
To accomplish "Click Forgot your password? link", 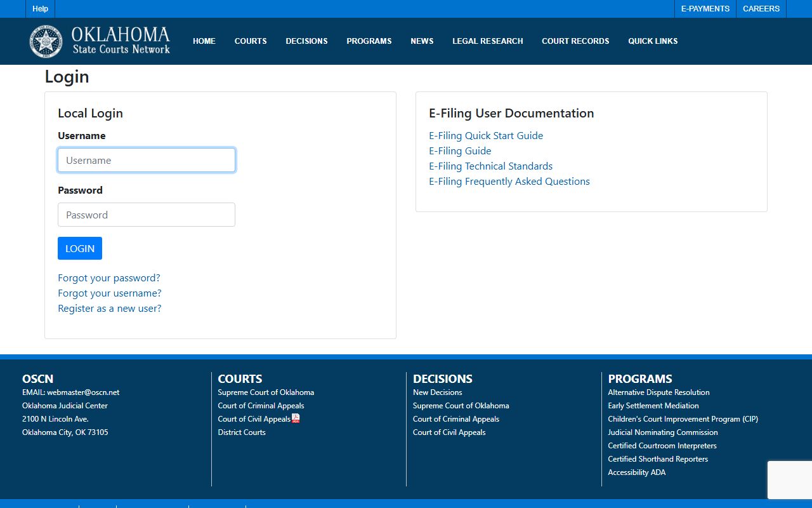I will point(109,278).
